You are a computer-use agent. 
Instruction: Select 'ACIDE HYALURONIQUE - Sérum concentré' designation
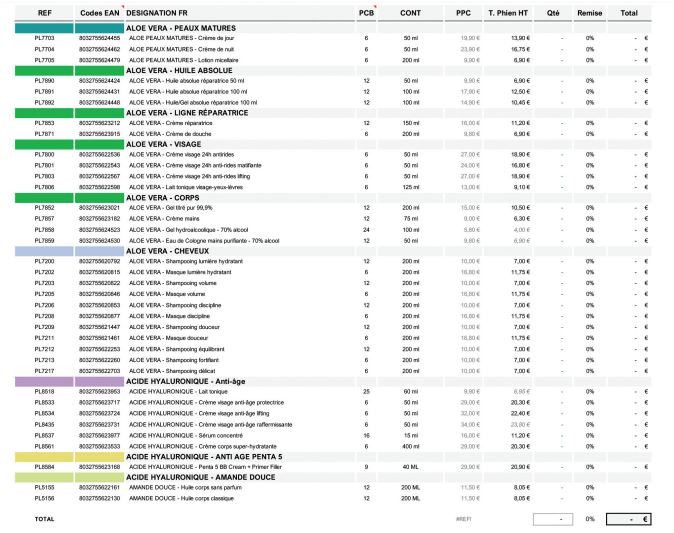click(188, 435)
